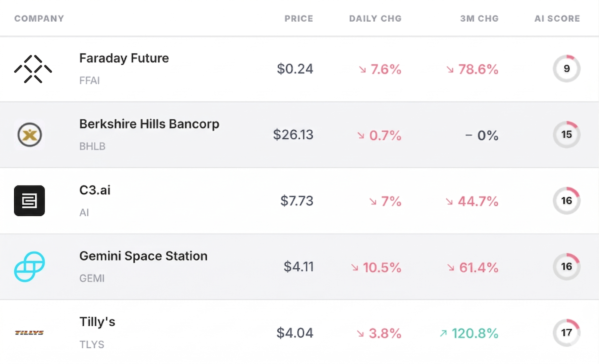The height and width of the screenshot is (364, 599).
Task: Sort by Daily Chg column header
Action: pyautogui.click(x=375, y=18)
